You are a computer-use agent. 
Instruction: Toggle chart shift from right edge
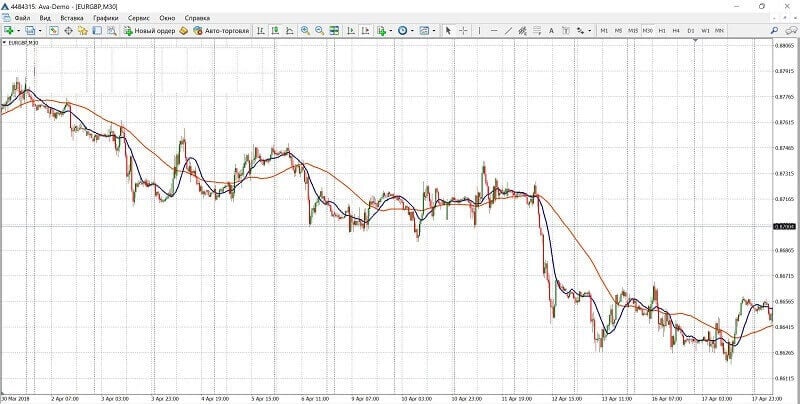(x=365, y=31)
